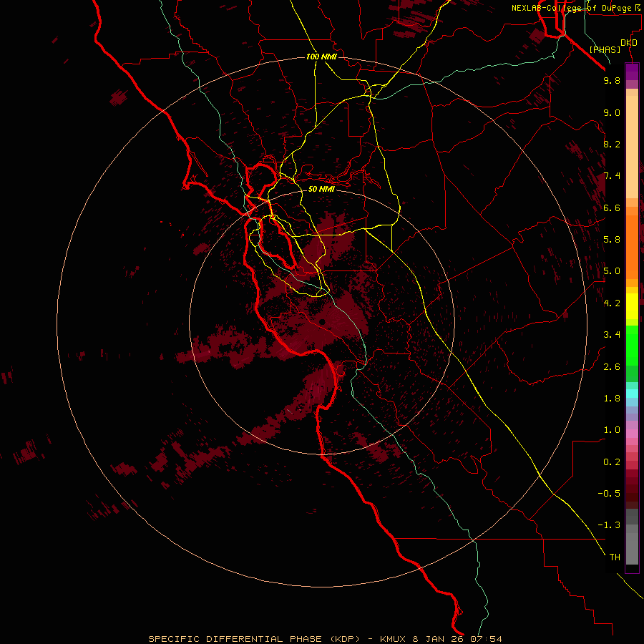
Task: Click the 100 NMI range ring label
Action: click(321, 57)
